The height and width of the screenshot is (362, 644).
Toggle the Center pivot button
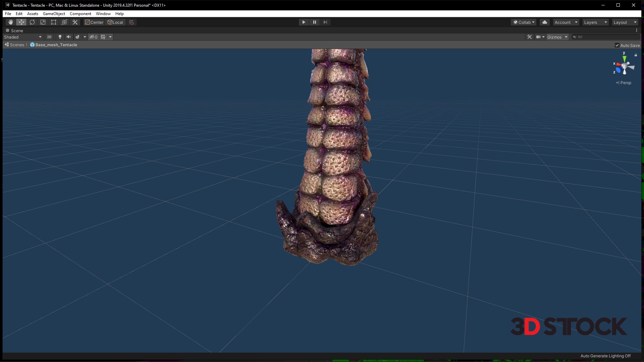point(94,22)
